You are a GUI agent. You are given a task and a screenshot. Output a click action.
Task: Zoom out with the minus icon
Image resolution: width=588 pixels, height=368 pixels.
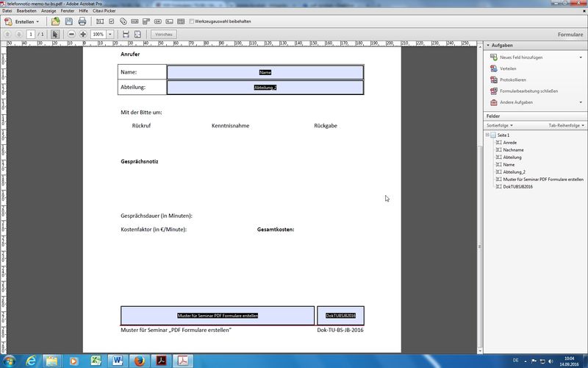coord(71,34)
